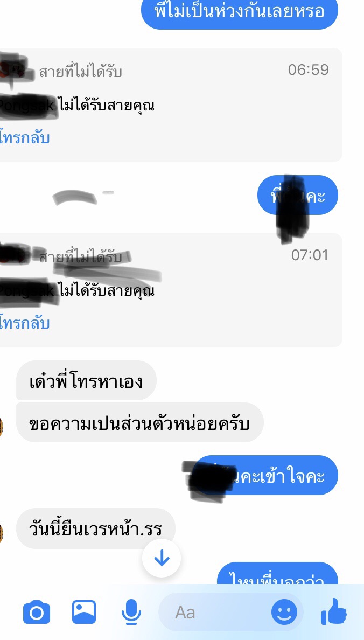Tap the message วันนี้ยืนเวรหน้า.รร
The width and height of the screenshot is (364, 640).
pos(95,528)
